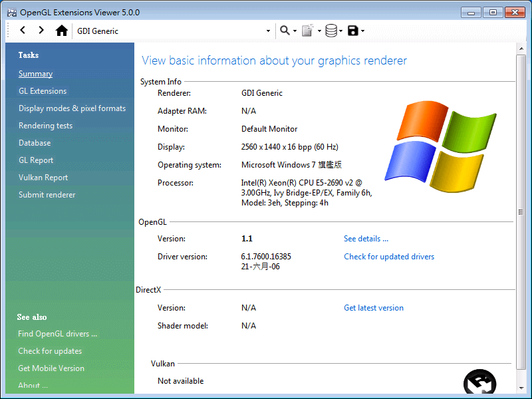Open the GDI Generic renderer dropdown
532x399 pixels.
268,31
